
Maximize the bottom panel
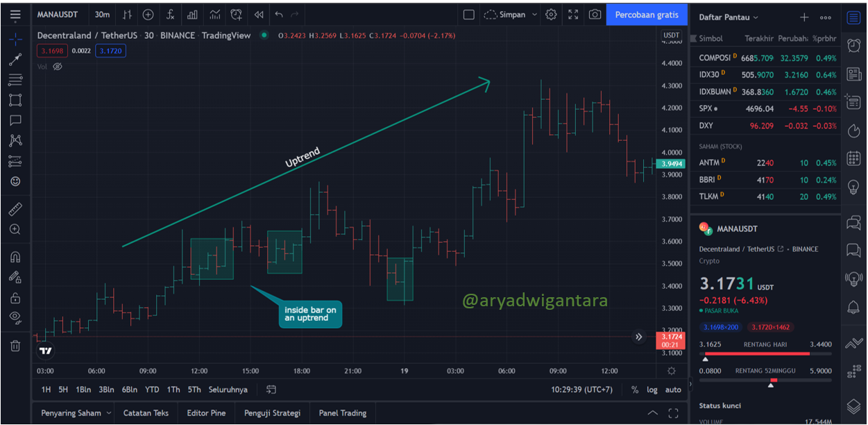(673, 413)
